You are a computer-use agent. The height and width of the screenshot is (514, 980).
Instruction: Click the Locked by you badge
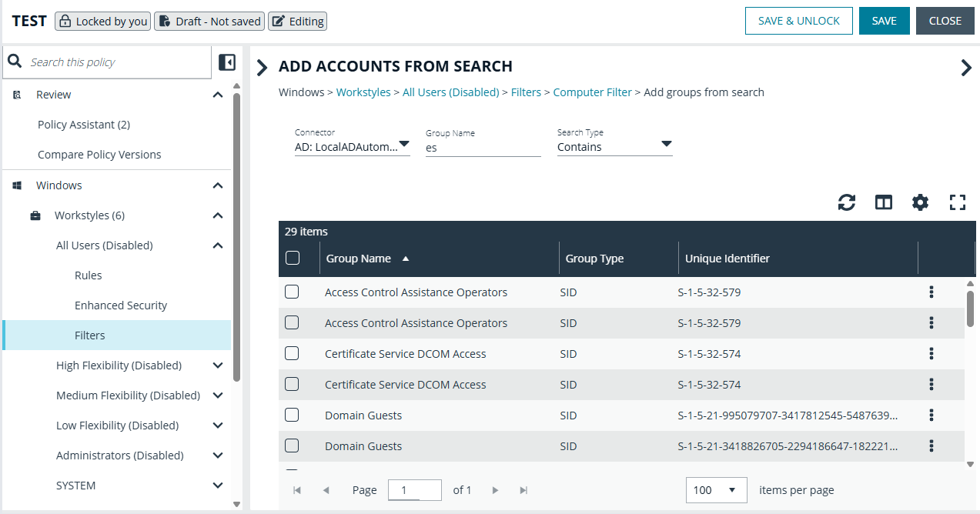coord(102,22)
